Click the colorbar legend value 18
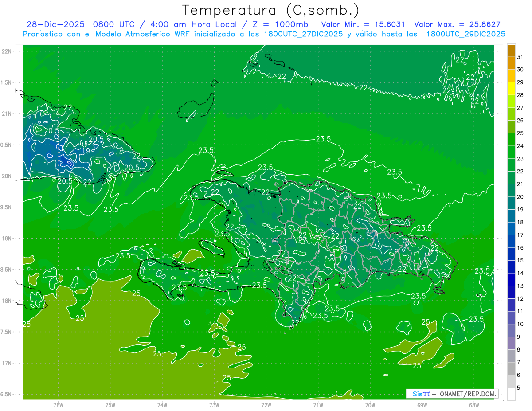Image resolution: width=532 pixels, height=411 pixels. pos(520,222)
